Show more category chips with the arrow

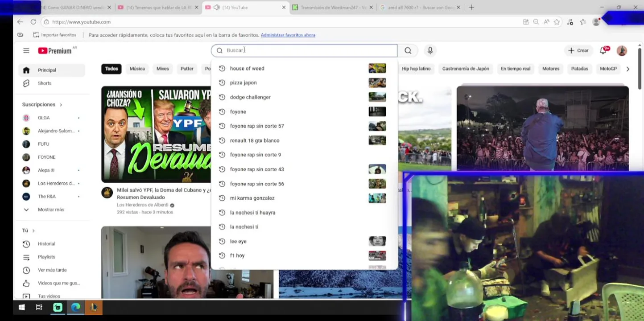point(628,69)
